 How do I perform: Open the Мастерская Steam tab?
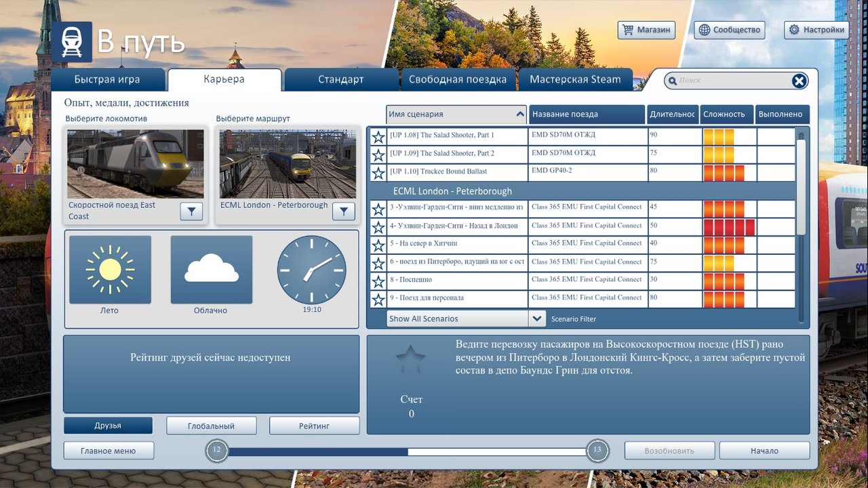575,79
